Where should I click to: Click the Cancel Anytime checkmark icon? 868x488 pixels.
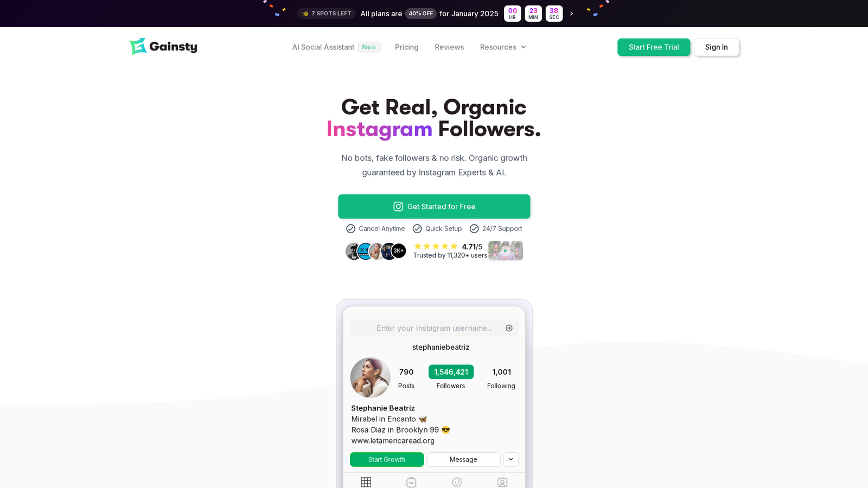coord(351,229)
